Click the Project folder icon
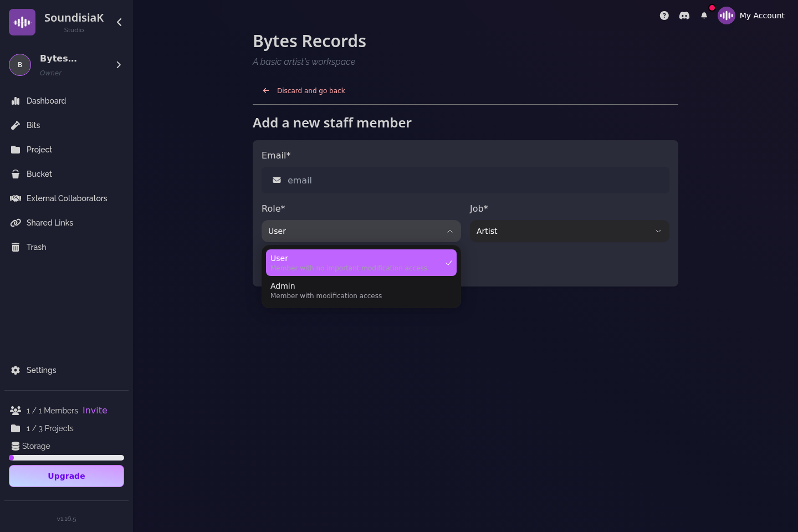The image size is (798, 532). [x=16, y=150]
